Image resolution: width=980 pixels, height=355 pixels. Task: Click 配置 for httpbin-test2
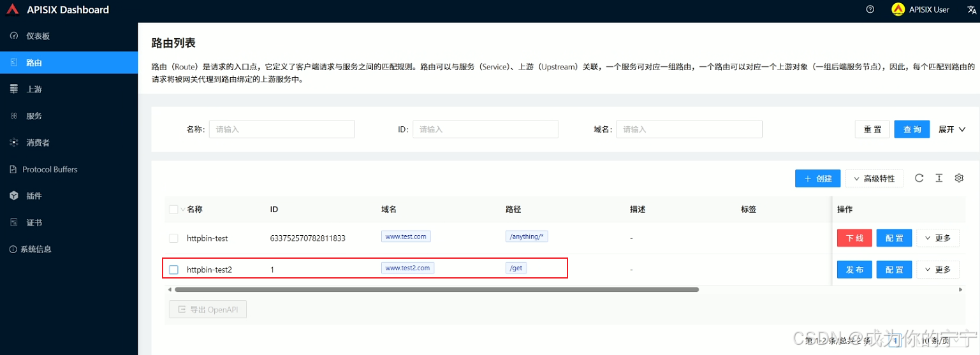click(894, 270)
